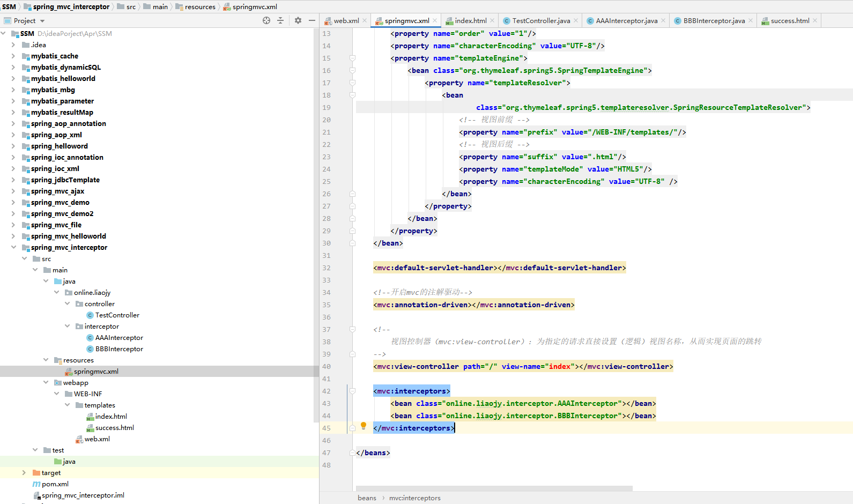Image resolution: width=853 pixels, height=504 pixels.
Task: Click the horizontal scrollbar below the editor
Action: click(x=494, y=488)
